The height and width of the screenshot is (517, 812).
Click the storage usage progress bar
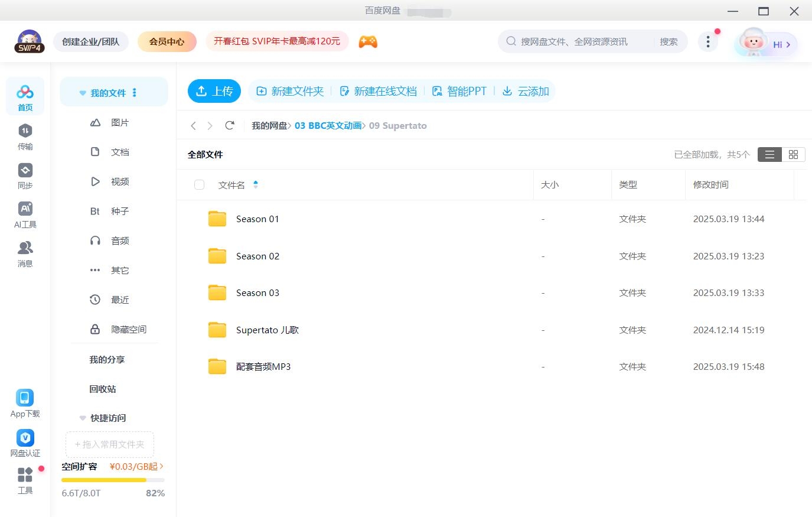tap(113, 480)
